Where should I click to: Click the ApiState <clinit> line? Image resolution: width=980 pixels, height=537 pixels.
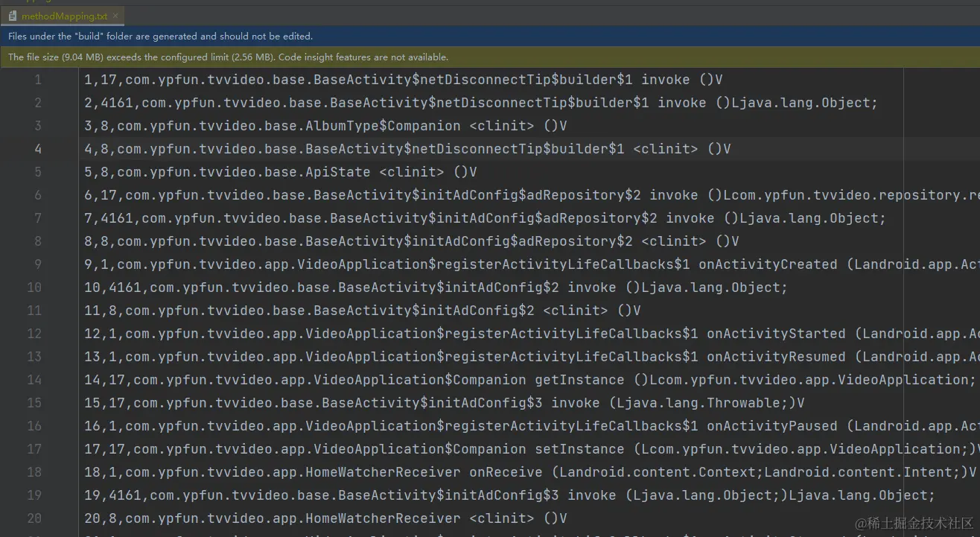(x=280, y=172)
